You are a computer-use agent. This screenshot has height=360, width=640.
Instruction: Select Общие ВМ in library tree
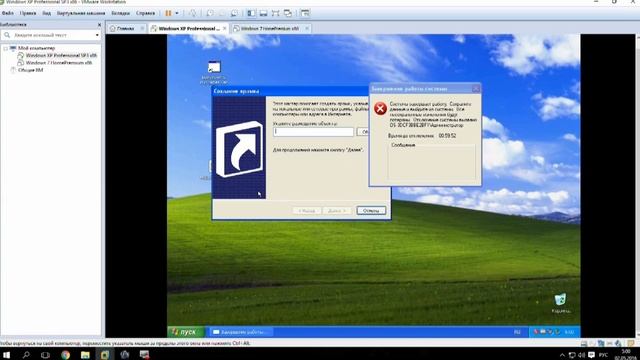point(31,70)
